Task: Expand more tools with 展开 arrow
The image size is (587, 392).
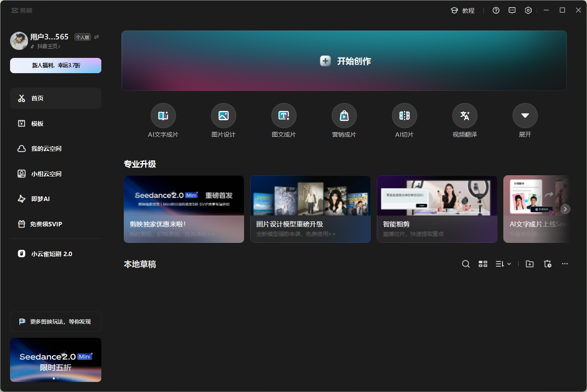Action: [525, 116]
